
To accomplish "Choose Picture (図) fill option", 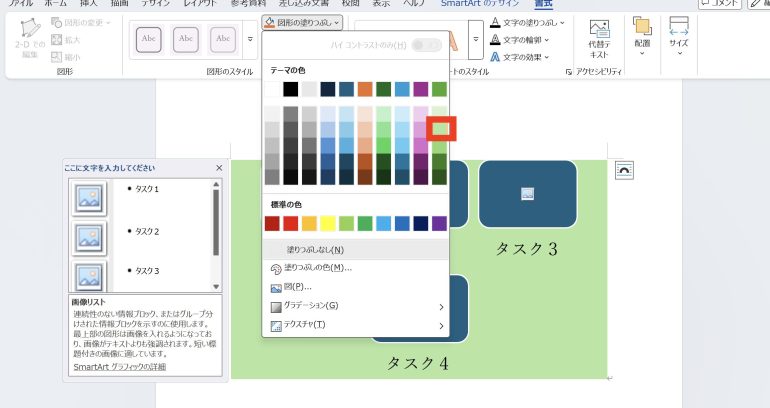I will click(356, 287).
